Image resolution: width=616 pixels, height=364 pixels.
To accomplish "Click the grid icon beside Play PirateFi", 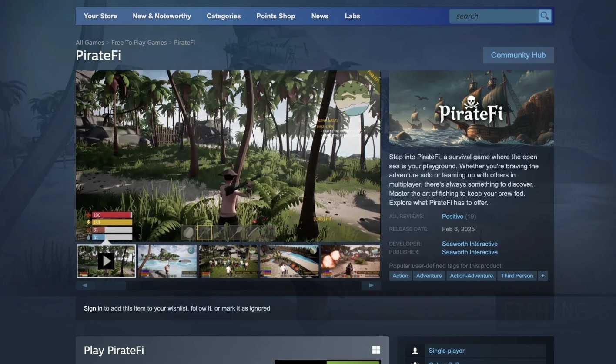I will tap(376, 350).
